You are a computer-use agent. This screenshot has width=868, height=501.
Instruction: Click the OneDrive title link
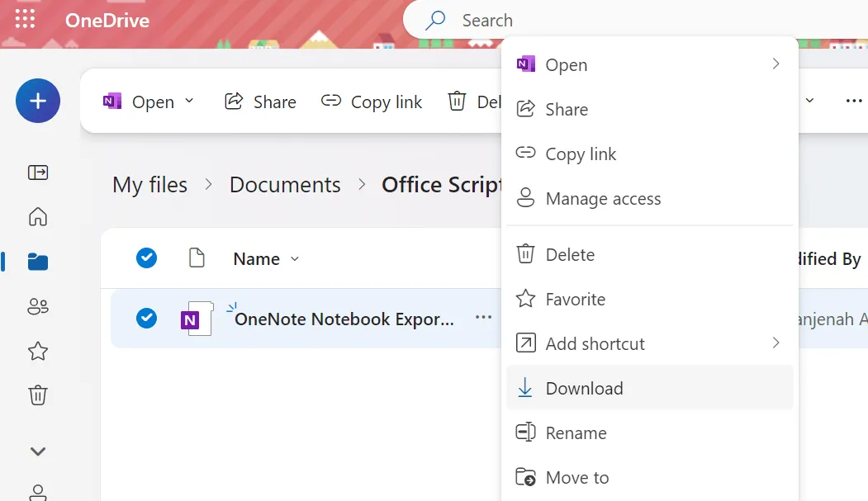click(107, 21)
